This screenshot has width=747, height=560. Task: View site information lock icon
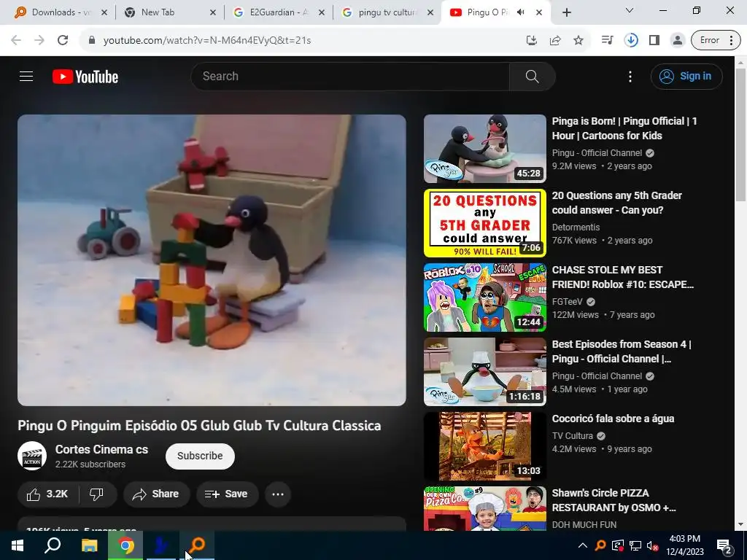click(92, 40)
